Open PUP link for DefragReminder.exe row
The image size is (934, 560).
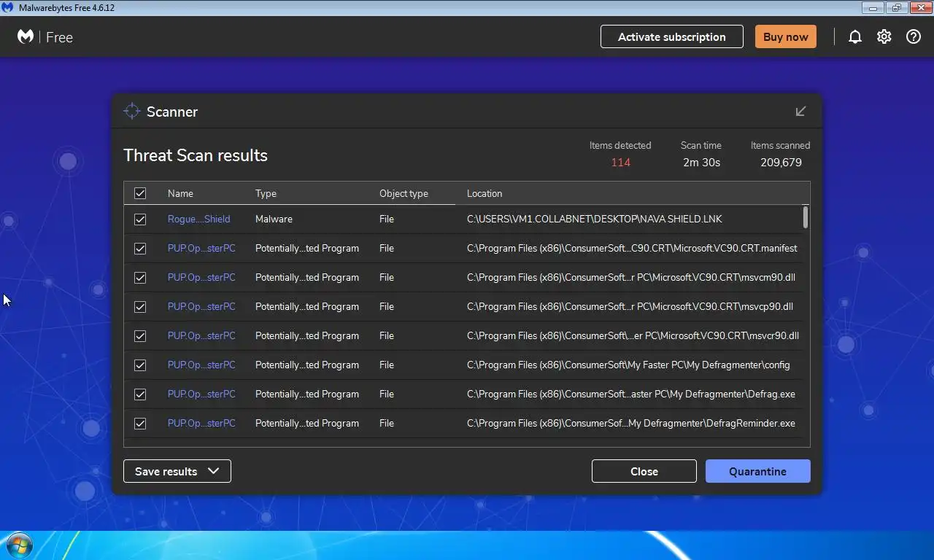201,423
